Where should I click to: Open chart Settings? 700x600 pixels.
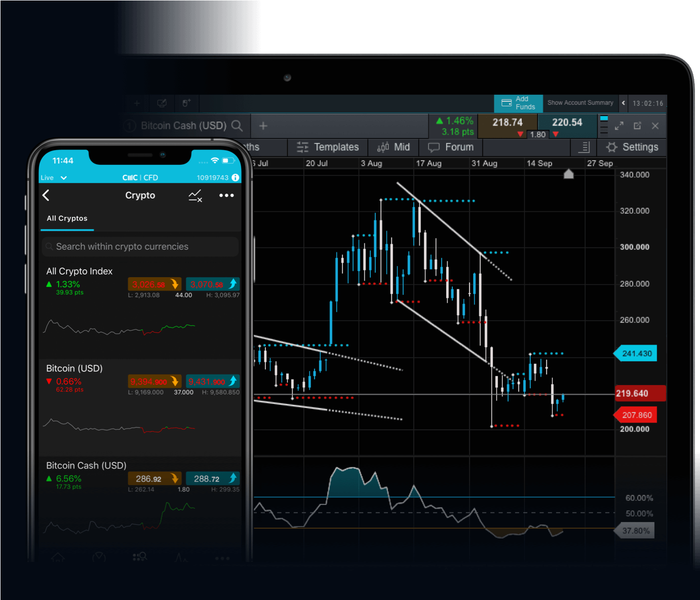tap(632, 147)
